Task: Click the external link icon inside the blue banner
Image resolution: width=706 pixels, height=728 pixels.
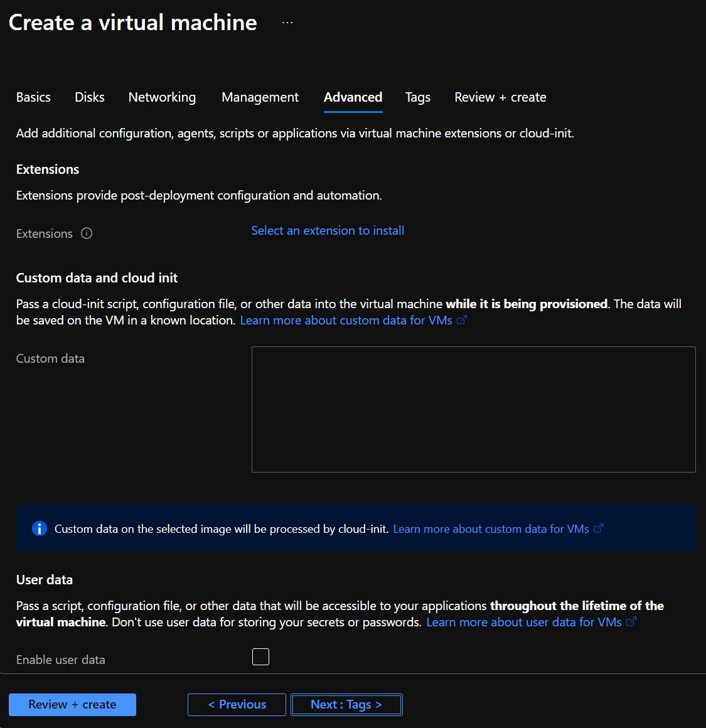Action: pyautogui.click(x=599, y=528)
